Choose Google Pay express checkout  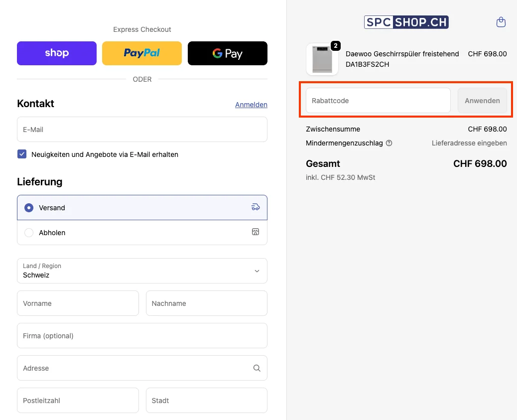coord(227,53)
